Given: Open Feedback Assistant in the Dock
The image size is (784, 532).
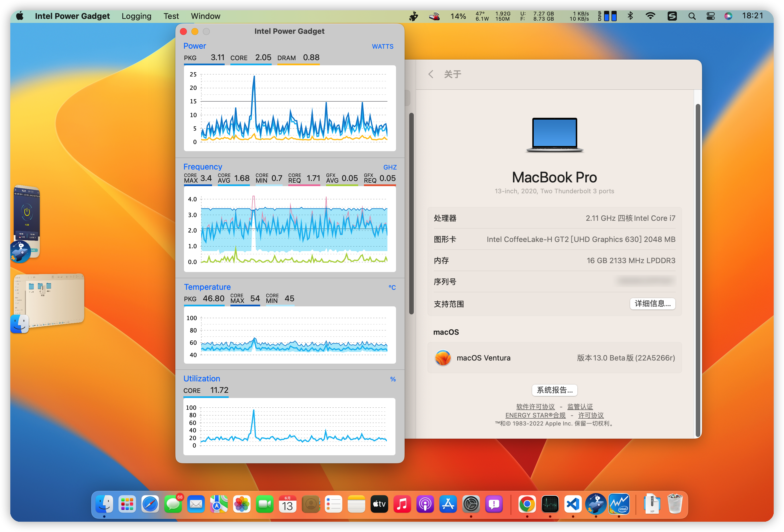Looking at the screenshot, I should pos(494,504).
